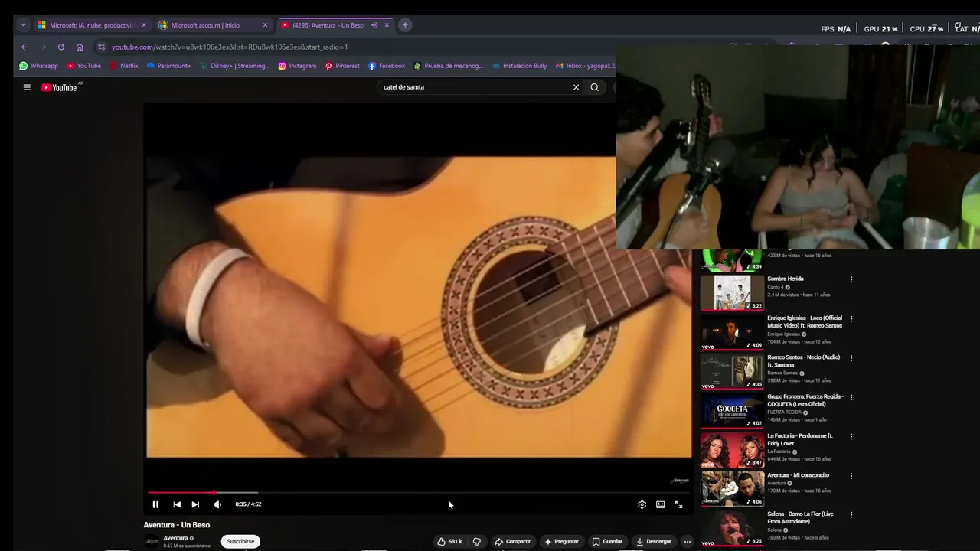The width and height of the screenshot is (980, 551).
Task: Open options menu for COQUETA video
Action: pyautogui.click(x=851, y=397)
